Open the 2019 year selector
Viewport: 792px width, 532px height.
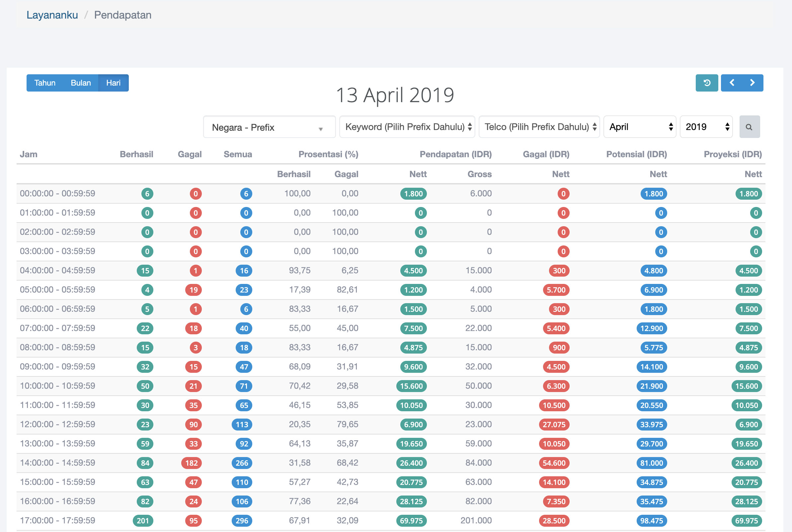(x=706, y=127)
